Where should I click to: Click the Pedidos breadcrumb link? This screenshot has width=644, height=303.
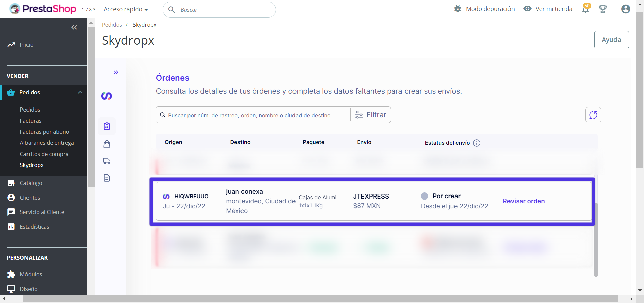112,25
